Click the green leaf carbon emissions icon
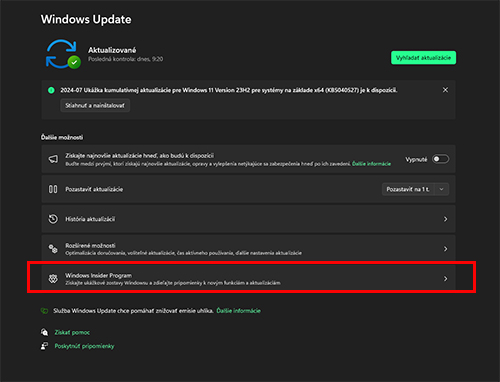 tap(44, 311)
